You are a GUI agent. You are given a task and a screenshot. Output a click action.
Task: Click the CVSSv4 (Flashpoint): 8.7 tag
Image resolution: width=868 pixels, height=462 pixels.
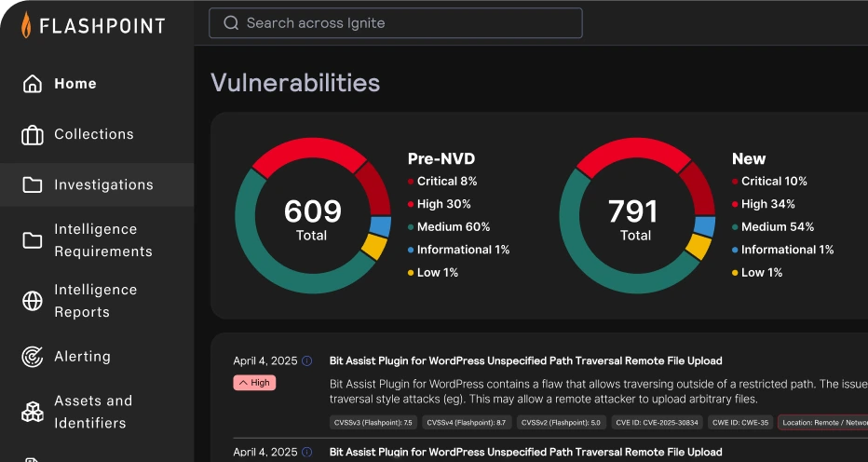click(x=467, y=423)
